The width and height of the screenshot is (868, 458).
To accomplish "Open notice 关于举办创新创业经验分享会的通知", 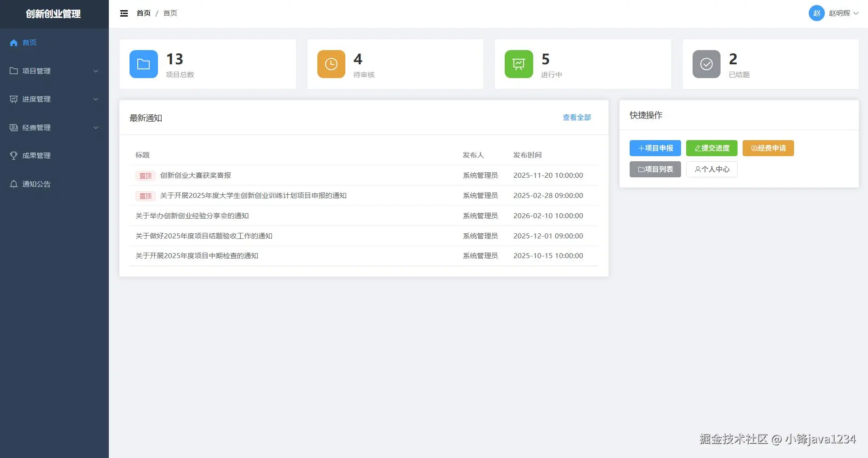I will coord(192,216).
